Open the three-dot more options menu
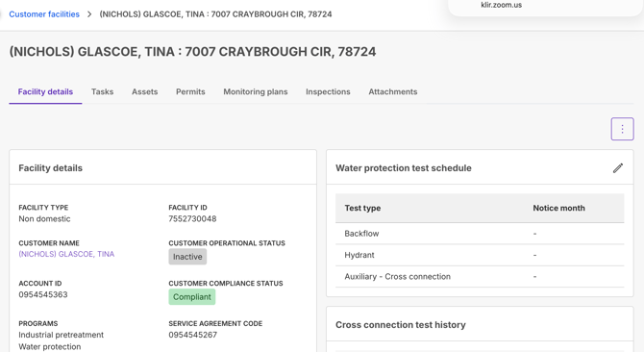The width and height of the screenshot is (644, 352). 622,129
